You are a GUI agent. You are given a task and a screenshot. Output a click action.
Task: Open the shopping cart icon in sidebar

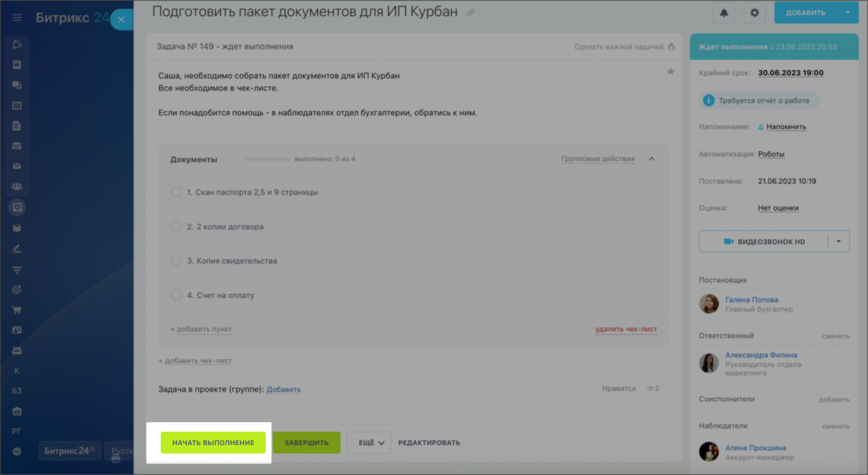(x=17, y=310)
